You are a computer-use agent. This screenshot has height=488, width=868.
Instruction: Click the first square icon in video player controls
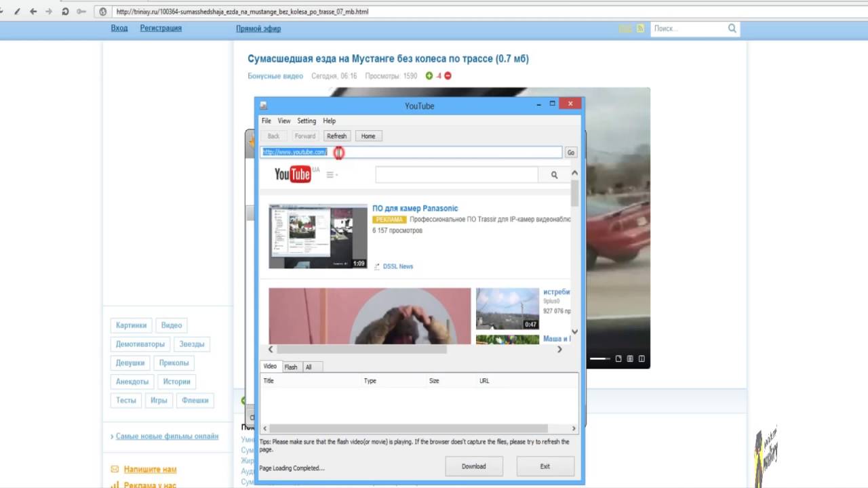click(618, 359)
